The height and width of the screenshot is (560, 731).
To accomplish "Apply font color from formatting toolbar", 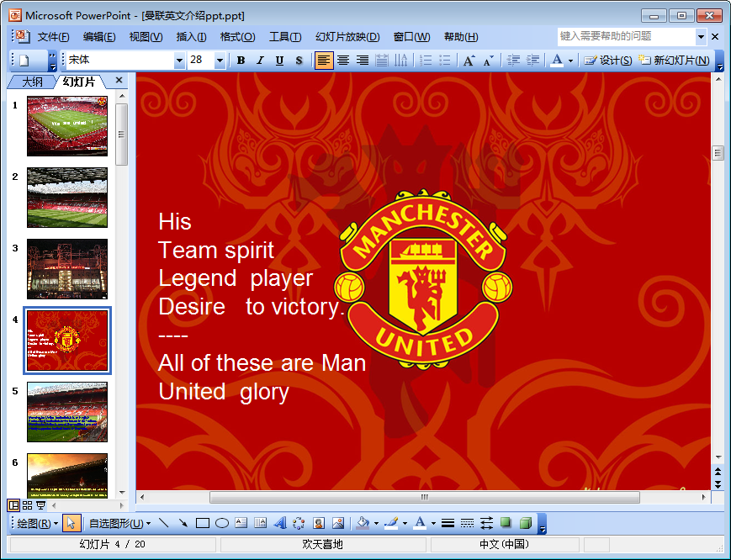I will tap(557, 60).
